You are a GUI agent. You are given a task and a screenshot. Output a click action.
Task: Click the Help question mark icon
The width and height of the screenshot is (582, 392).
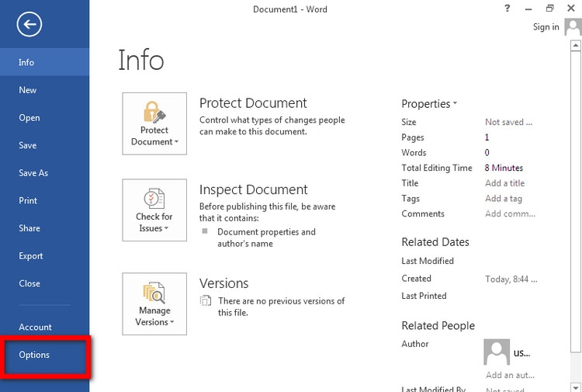(x=507, y=9)
